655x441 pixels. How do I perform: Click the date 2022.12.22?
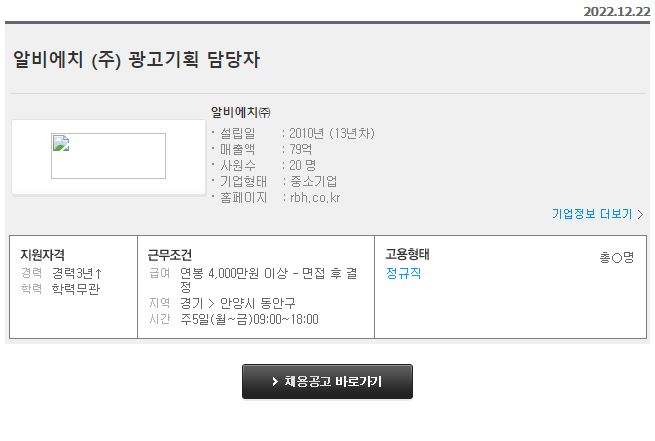pos(617,11)
